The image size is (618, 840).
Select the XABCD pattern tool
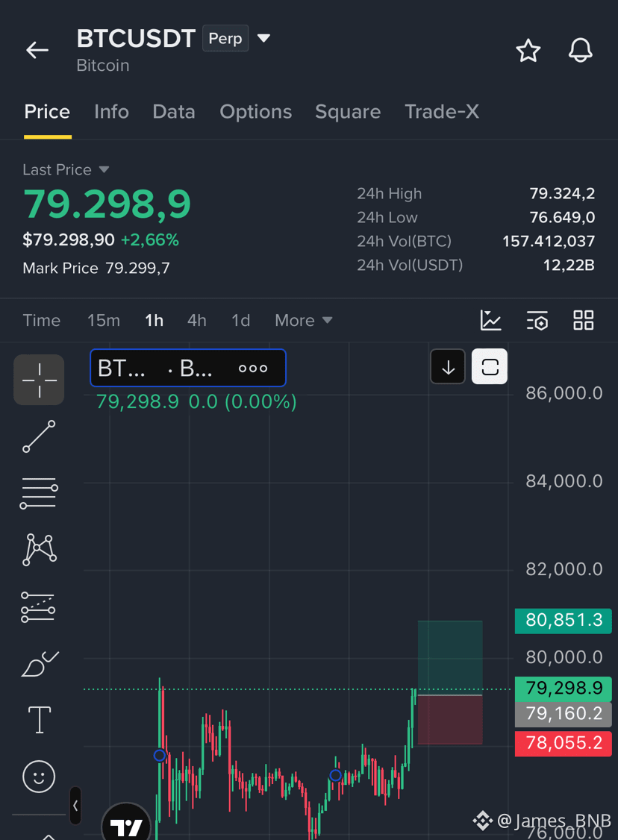pyautogui.click(x=39, y=550)
